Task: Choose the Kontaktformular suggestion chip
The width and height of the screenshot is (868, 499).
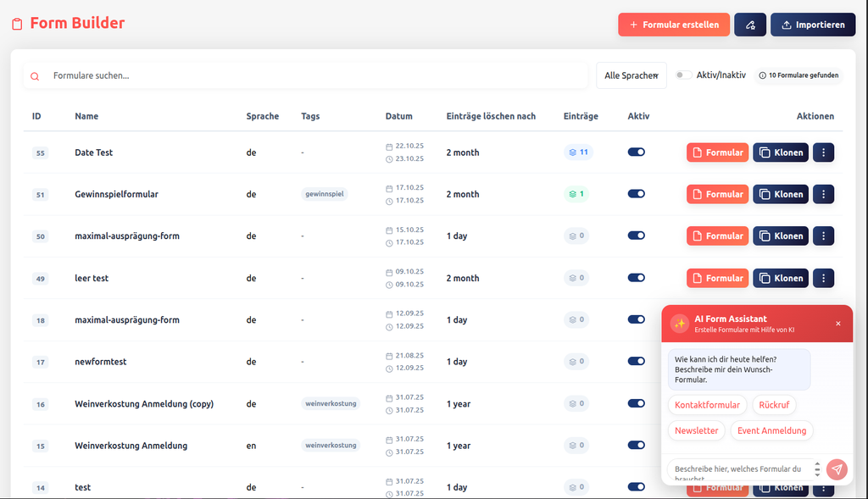Action: pos(707,405)
